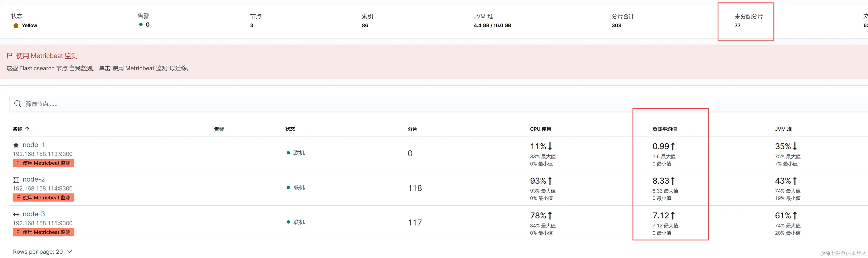Screen dimensions: 868x258
Task: Click the master star icon beside node-1
Action: point(16,145)
